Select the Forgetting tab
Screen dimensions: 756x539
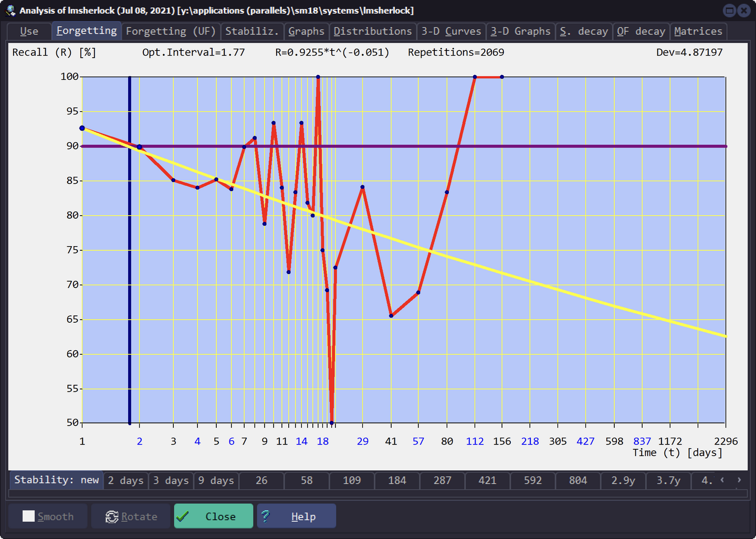click(87, 31)
